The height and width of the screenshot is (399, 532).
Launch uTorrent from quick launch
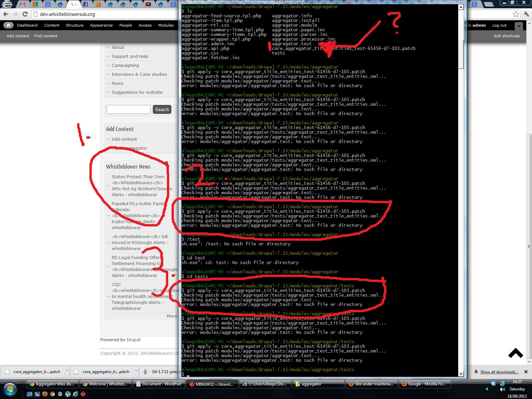[68, 394]
